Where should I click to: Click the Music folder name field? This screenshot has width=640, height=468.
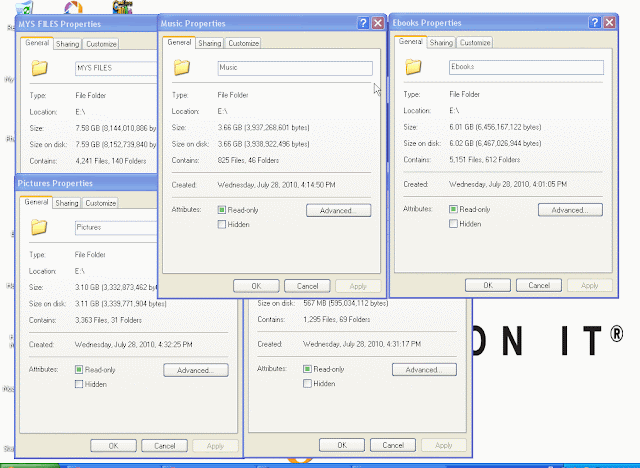tap(295, 68)
